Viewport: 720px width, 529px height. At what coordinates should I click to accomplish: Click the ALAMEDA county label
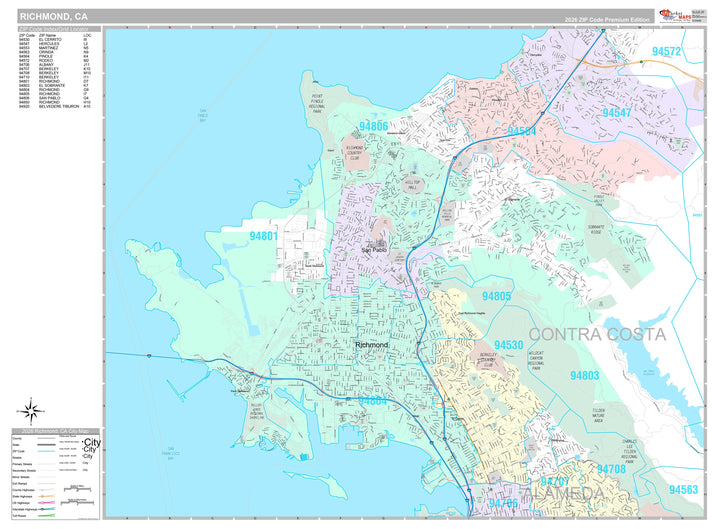[563, 494]
